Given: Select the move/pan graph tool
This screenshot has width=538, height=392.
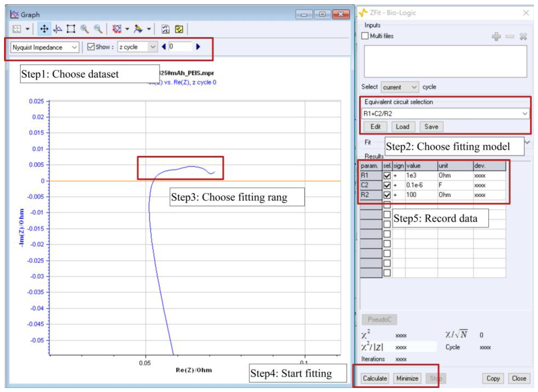Looking at the screenshot, I should (44, 29).
